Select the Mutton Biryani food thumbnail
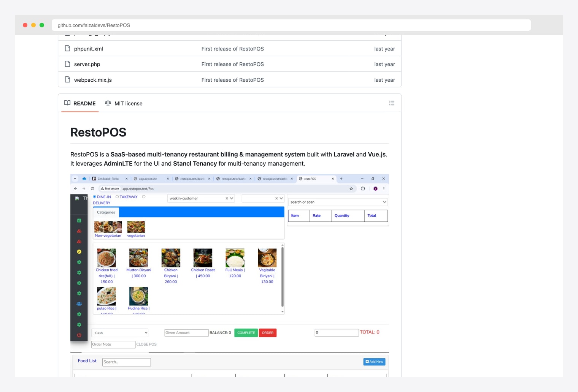Image resolution: width=578 pixels, height=392 pixels. (138, 258)
